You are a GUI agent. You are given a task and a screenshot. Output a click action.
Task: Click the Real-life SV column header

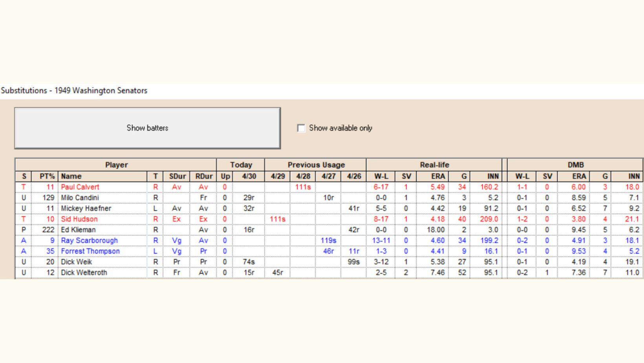click(x=406, y=176)
